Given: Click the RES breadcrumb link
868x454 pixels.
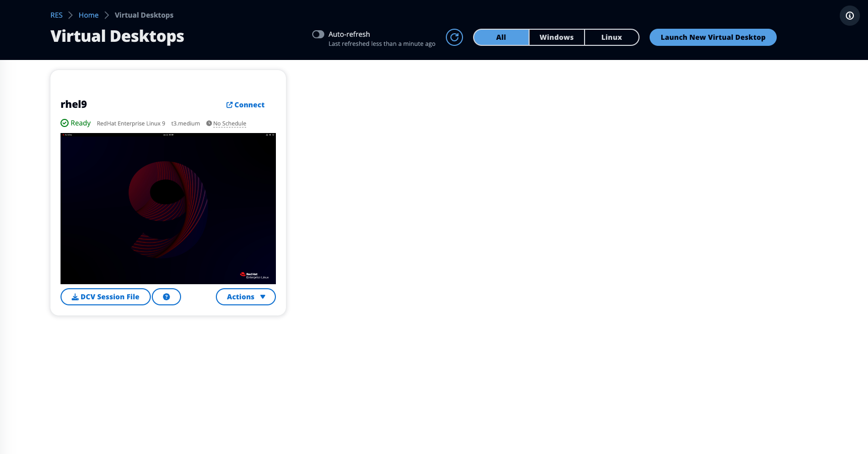Looking at the screenshot, I should [56, 15].
